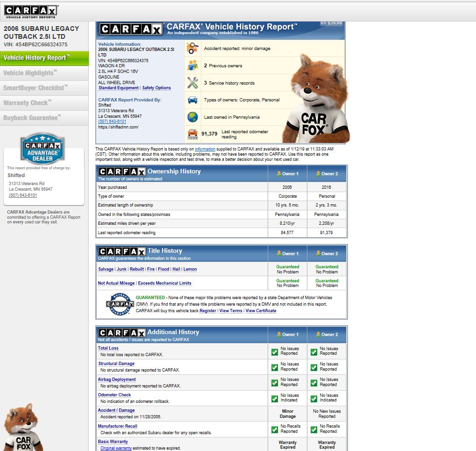This screenshot has height=451, width=476.
Task: Click the Lemon title link
Action: pyautogui.click(x=190, y=269)
